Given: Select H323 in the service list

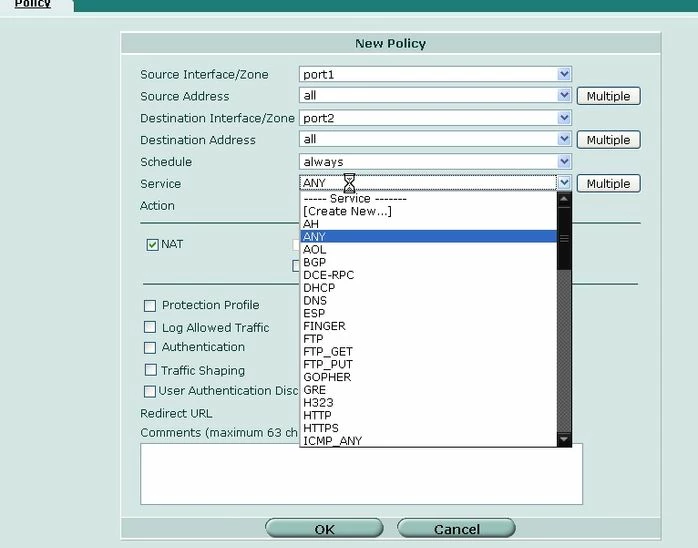Looking at the screenshot, I should click(x=429, y=402).
